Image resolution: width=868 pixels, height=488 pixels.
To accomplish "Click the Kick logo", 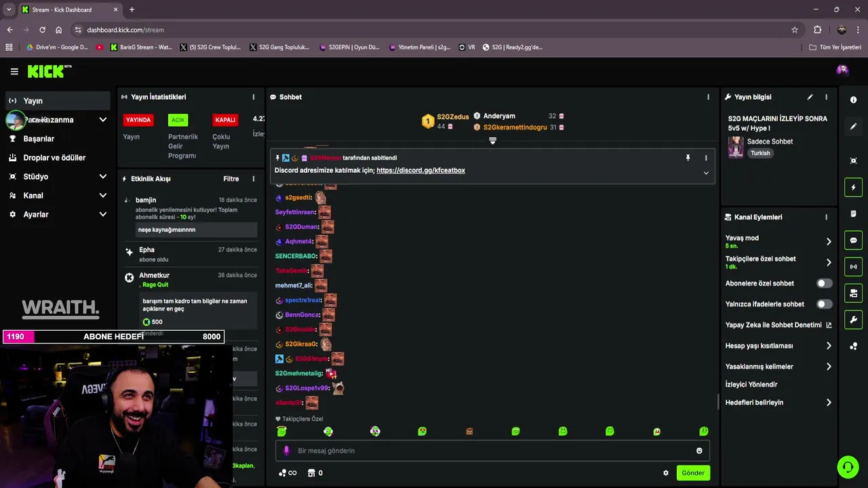I will click(x=49, y=71).
